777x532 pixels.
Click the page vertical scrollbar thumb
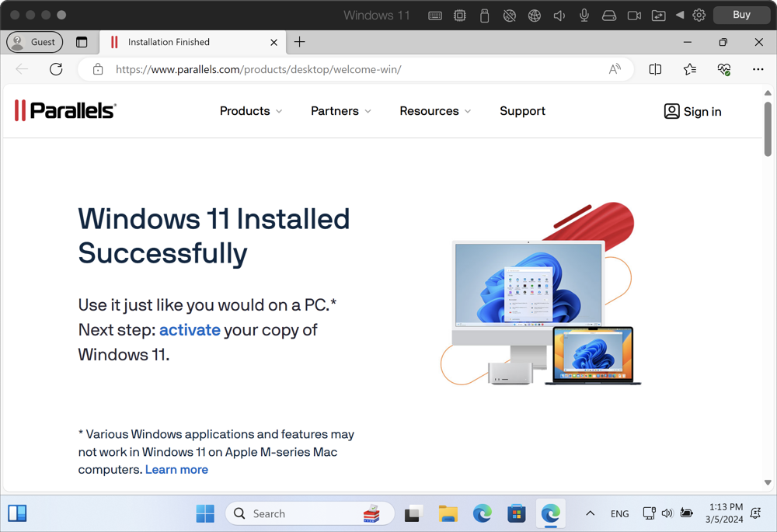[x=768, y=129]
